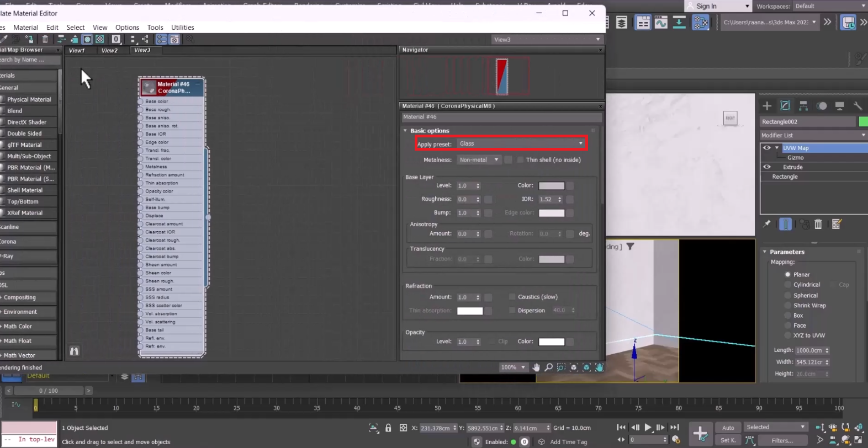Click Remove Modifier trash icon under the modifier stack
The height and width of the screenshot is (448, 868).
click(x=818, y=224)
